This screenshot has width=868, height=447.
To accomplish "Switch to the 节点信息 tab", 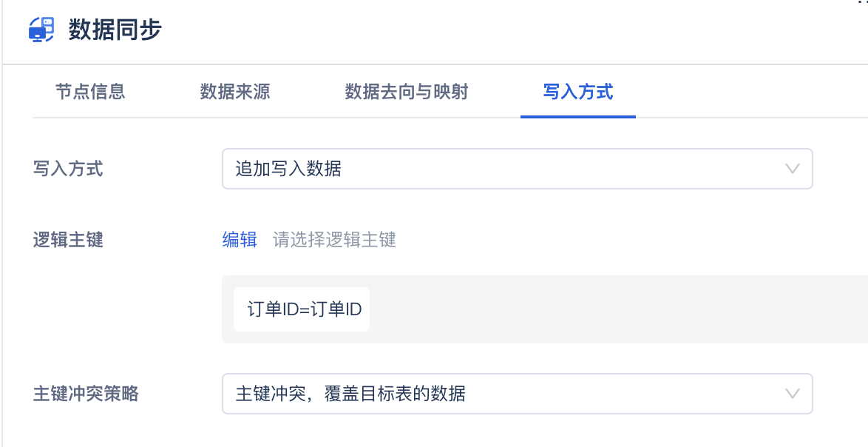I will (90, 92).
